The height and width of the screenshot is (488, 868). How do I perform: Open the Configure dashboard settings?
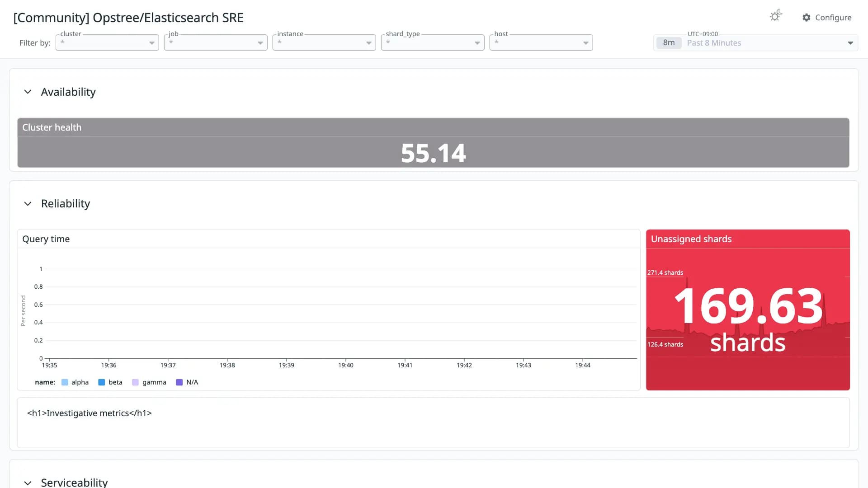(x=827, y=18)
